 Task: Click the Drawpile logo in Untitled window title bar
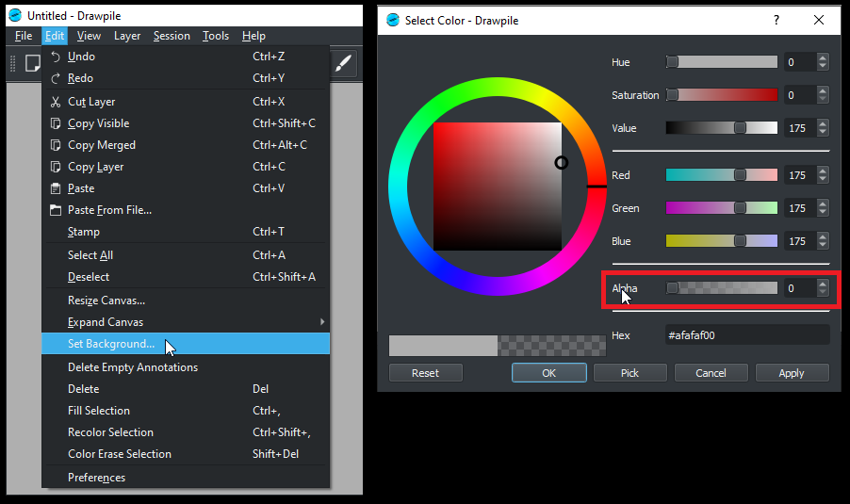click(x=15, y=15)
